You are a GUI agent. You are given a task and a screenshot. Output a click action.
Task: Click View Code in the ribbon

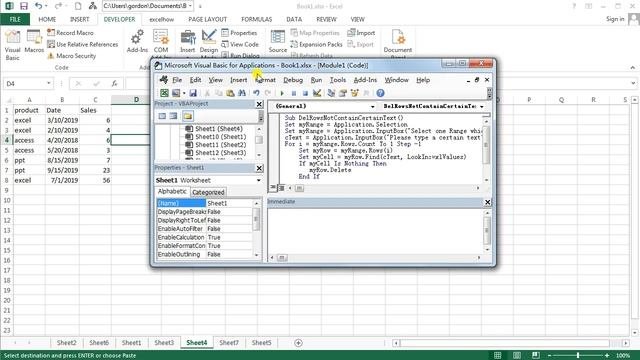coord(240,44)
